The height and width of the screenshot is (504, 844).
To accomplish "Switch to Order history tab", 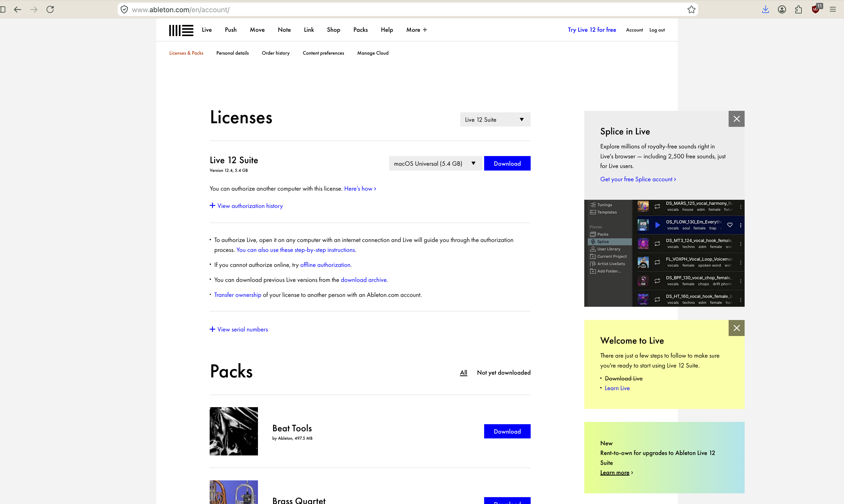I will [276, 53].
